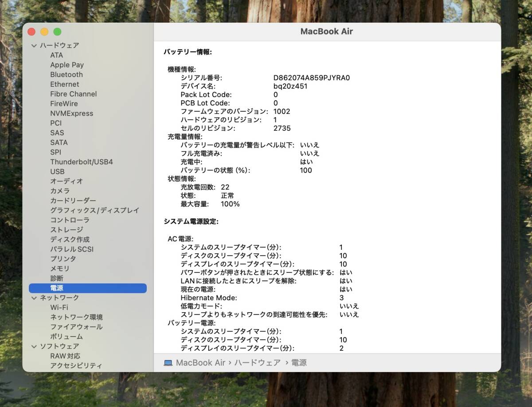
Task: Click the バッテリー情報 heading
Action: click(188, 52)
